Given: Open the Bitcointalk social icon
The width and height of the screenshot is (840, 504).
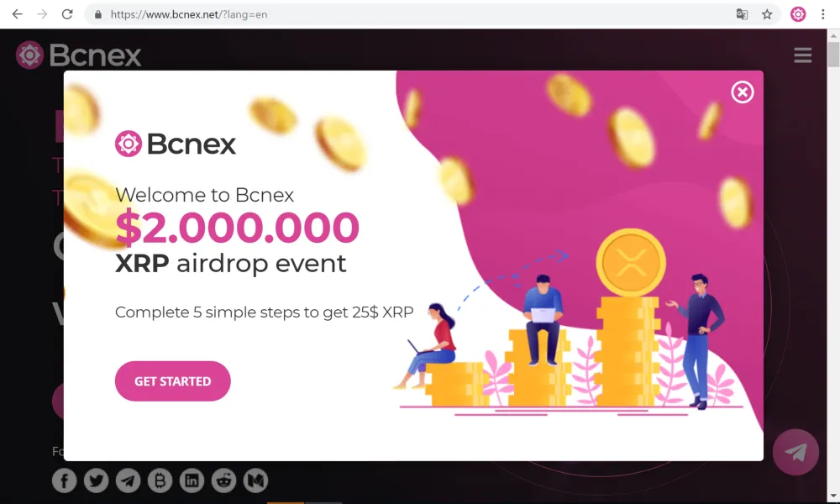Looking at the screenshot, I should (160, 480).
